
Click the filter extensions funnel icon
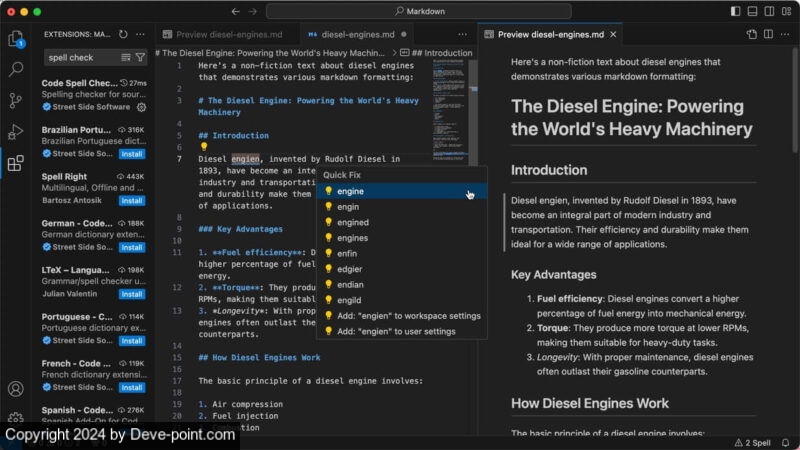pyautogui.click(x=140, y=58)
